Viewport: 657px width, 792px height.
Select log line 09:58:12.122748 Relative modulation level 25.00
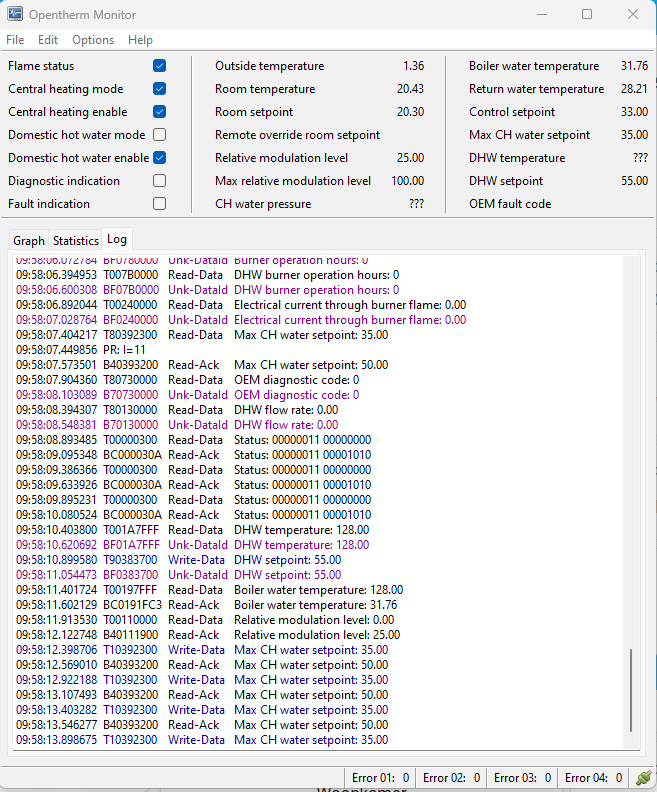click(x=208, y=635)
